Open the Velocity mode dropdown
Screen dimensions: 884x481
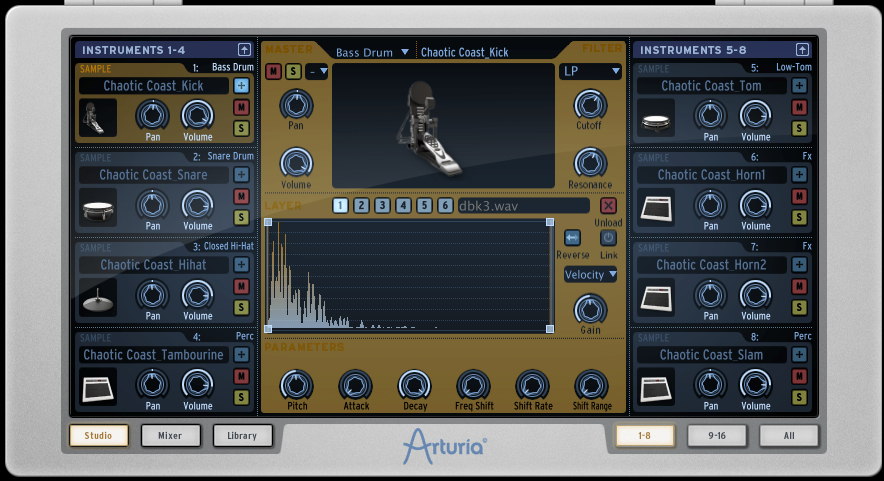point(590,275)
